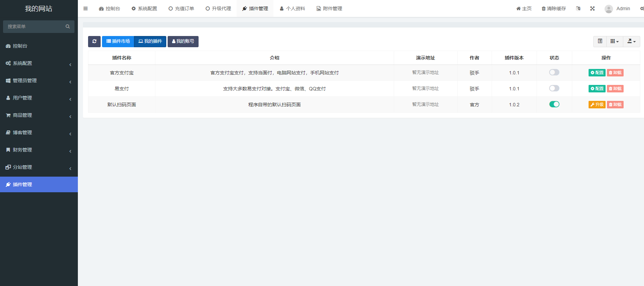Switch to 充值订单 top tab
Image resolution: width=644 pixels, height=286 pixels.
(x=181, y=8)
